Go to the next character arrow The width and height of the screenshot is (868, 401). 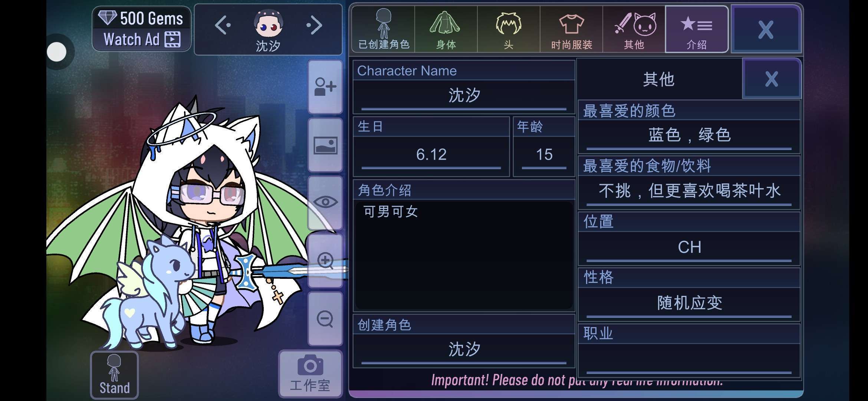315,25
